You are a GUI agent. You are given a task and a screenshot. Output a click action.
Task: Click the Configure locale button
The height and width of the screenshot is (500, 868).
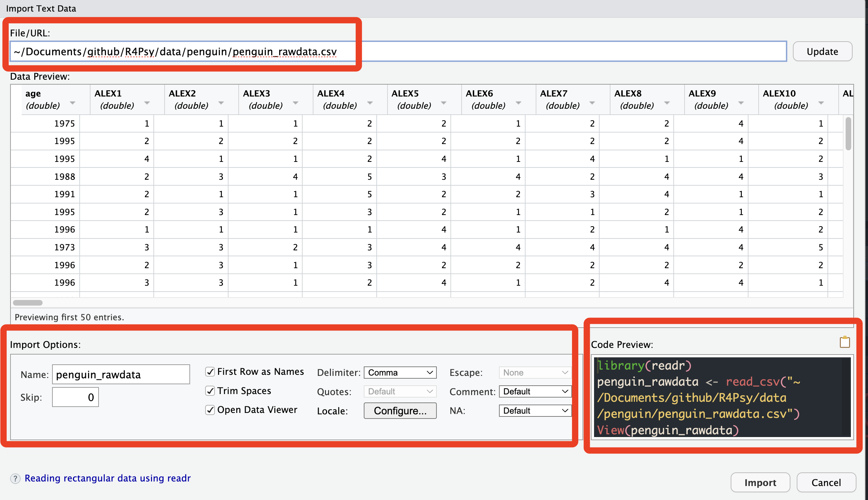coord(400,411)
